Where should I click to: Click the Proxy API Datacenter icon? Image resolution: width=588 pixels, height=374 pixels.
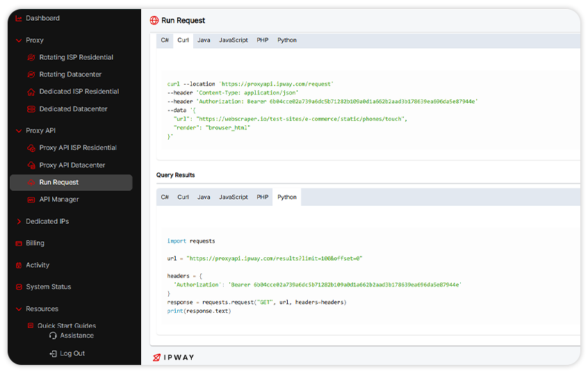pyautogui.click(x=31, y=165)
